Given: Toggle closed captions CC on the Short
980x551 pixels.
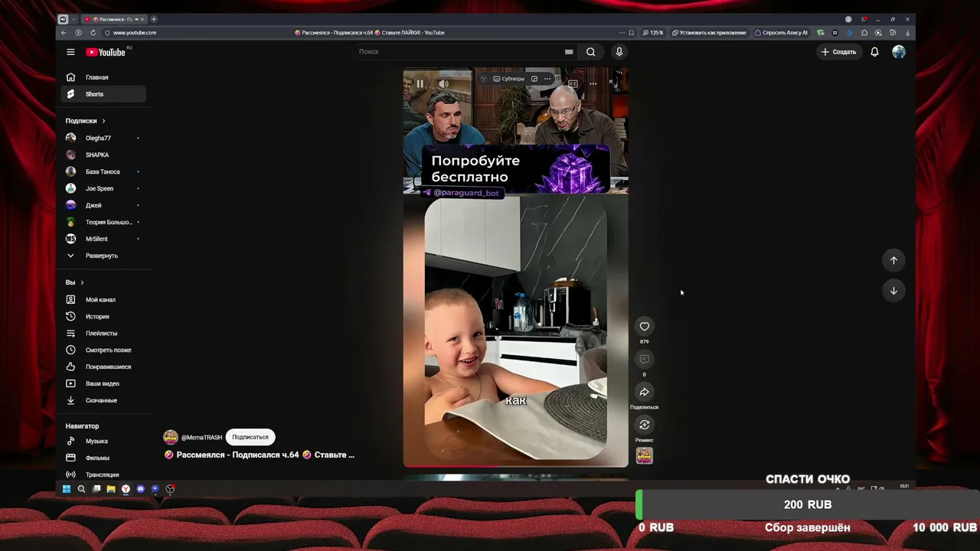Looking at the screenshot, I should (573, 83).
